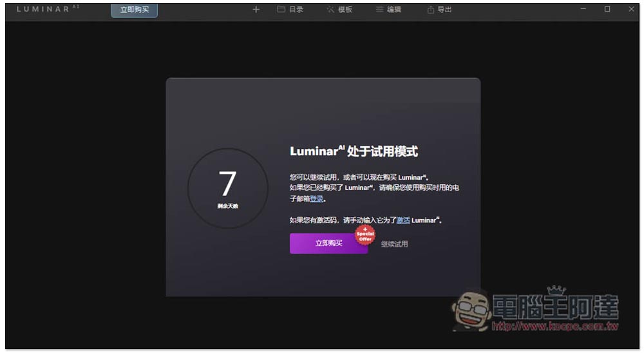Click the plus add-image icon in top bar
644x353 pixels.
point(256,10)
